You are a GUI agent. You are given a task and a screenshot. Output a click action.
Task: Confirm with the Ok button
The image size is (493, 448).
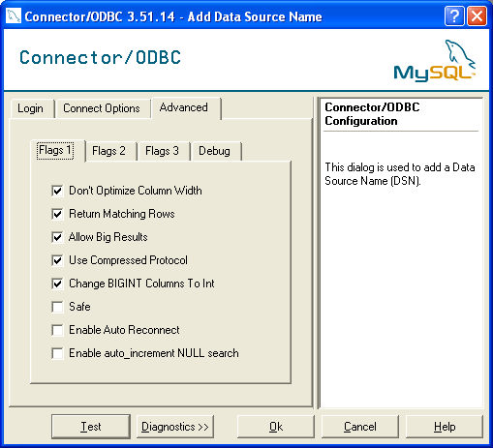tap(276, 427)
